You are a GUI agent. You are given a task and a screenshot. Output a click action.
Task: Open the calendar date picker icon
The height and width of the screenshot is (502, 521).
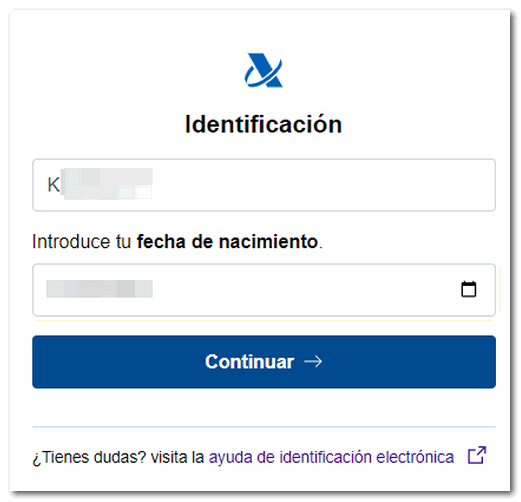[x=468, y=289]
